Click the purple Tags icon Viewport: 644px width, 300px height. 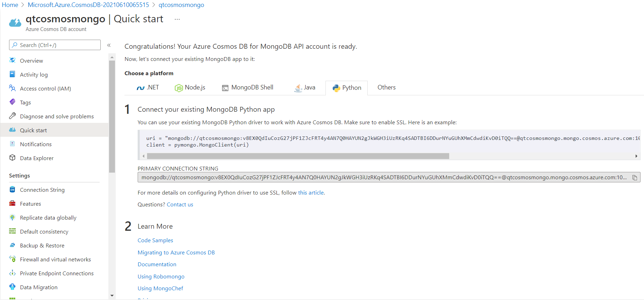pyautogui.click(x=13, y=102)
